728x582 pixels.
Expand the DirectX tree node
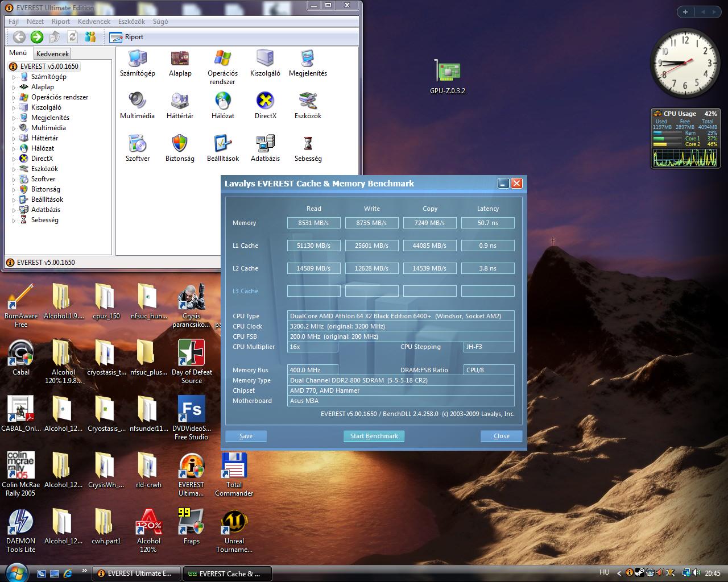click(14, 159)
